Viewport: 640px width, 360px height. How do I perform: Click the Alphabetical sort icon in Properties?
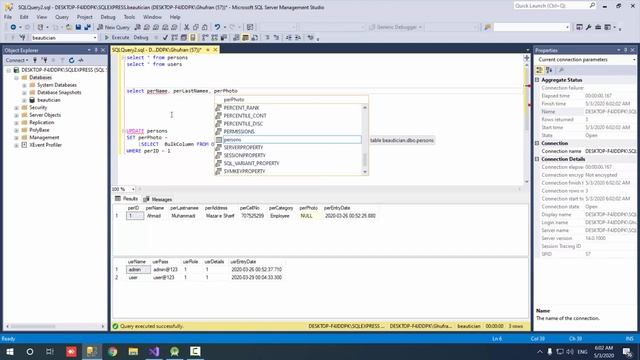click(x=549, y=70)
